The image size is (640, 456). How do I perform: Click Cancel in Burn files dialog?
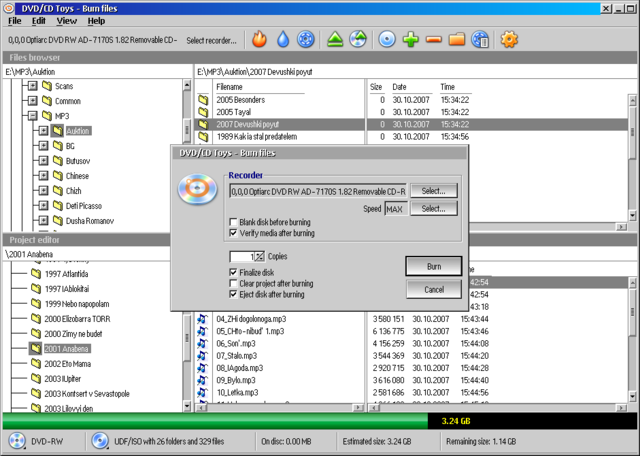pyautogui.click(x=434, y=289)
